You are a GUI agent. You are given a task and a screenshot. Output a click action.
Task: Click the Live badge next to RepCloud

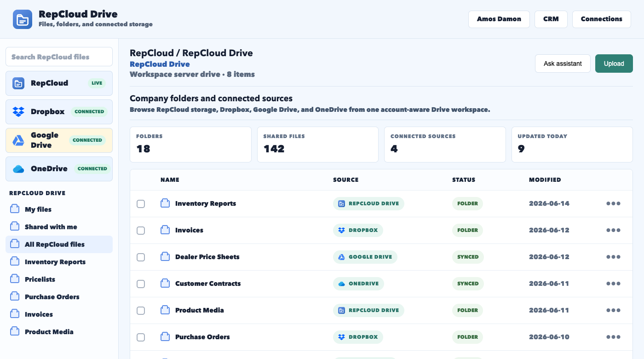(x=97, y=83)
